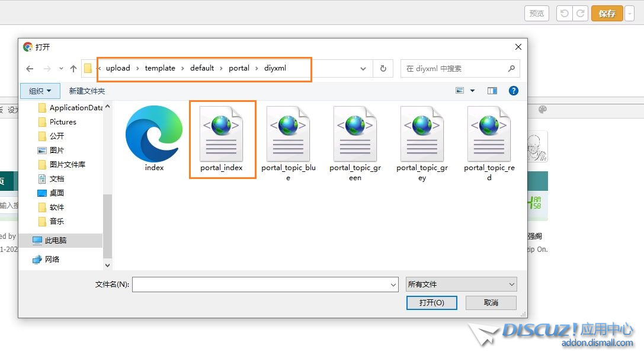Cancel the dialog with 取消
The width and height of the screenshot is (644, 358).
[491, 303]
